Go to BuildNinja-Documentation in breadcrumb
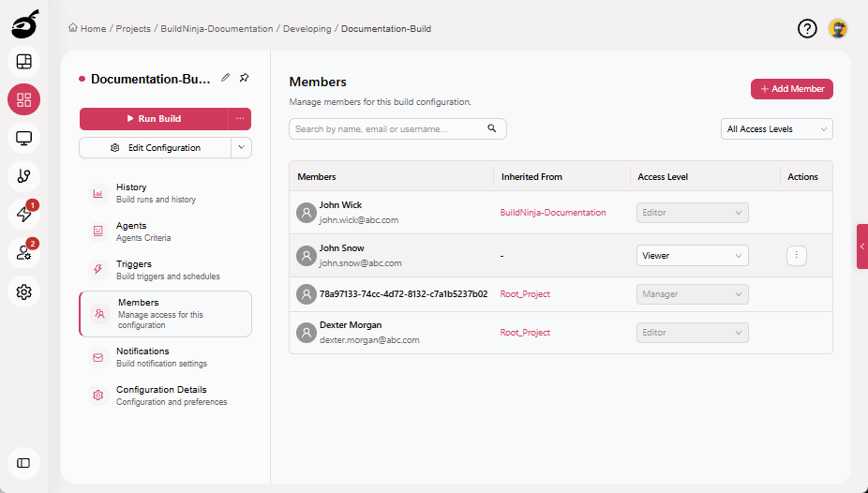868x493 pixels. pos(217,29)
